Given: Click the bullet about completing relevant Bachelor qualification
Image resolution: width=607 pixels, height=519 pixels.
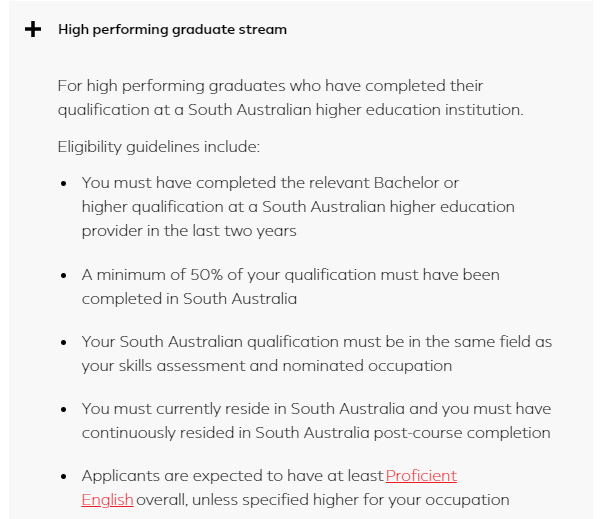Looking at the screenshot, I should (298, 207).
